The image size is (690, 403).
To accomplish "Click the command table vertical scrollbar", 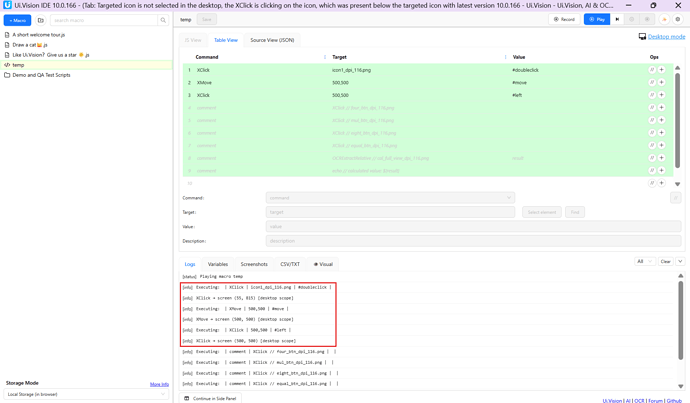I will pos(678,121).
